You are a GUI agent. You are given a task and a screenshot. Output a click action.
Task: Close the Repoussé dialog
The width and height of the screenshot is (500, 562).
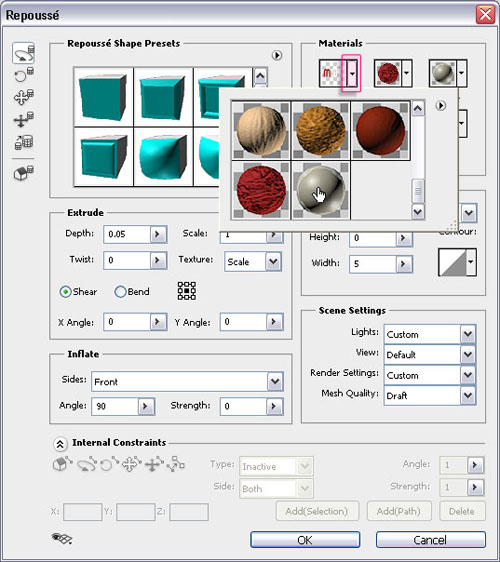(x=486, y=15)
